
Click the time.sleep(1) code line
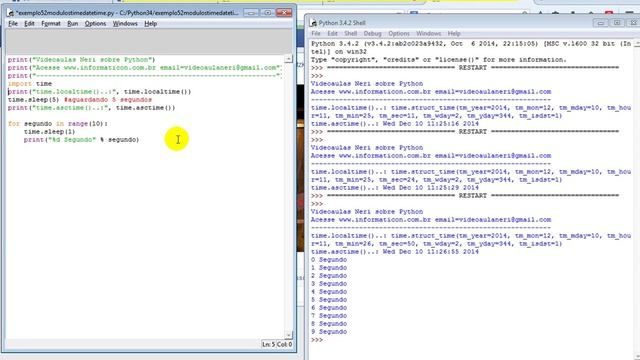point(49,131)
